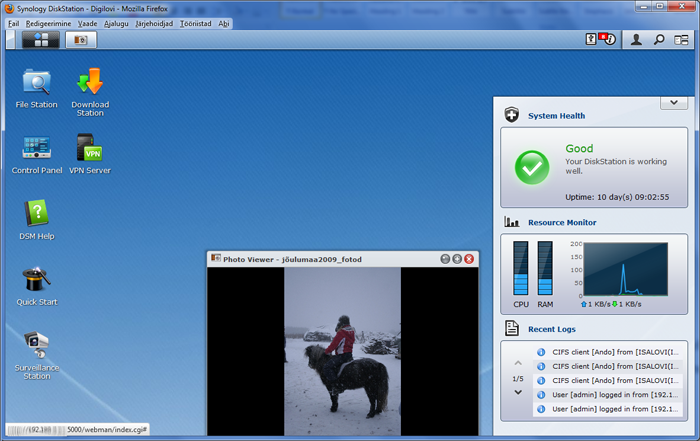Open the DSM main menu button
This screenshot has height=441, width=700.
point(41,40)
